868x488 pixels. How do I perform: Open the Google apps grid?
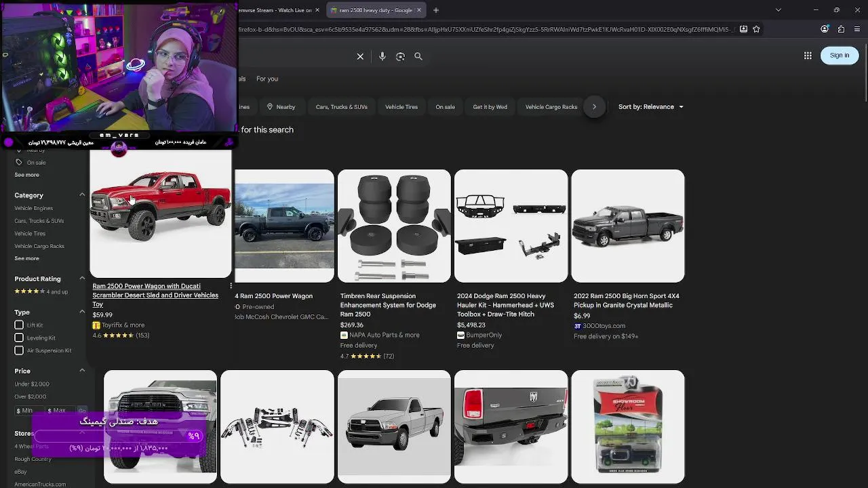pyautogui.click(x=808, y=56)
